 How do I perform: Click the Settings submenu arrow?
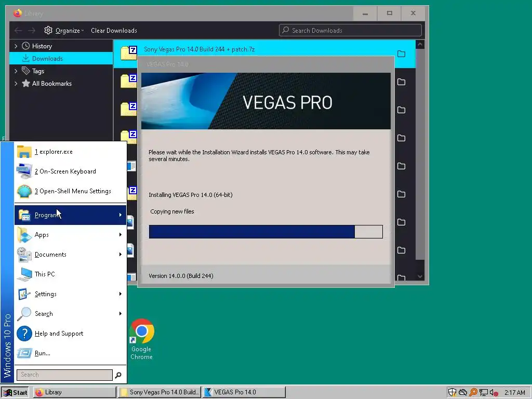121,294
